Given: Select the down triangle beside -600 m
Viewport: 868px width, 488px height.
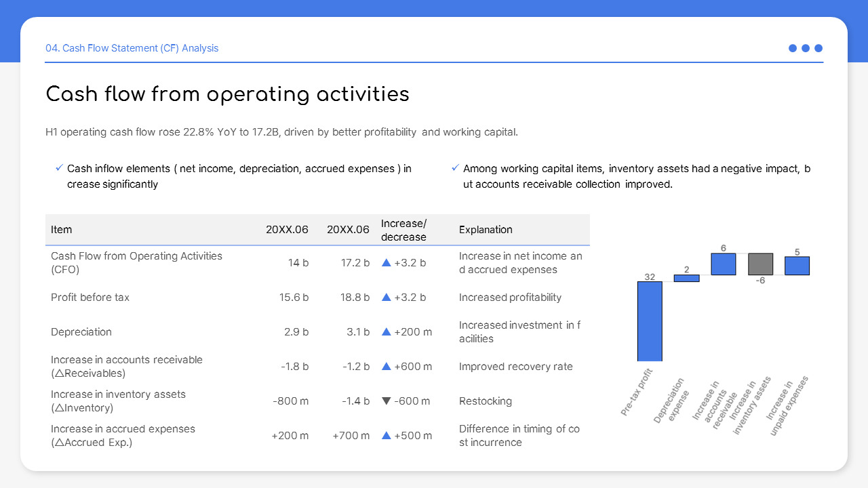Looking at the screenshot, I should click(x=385, y=401).
